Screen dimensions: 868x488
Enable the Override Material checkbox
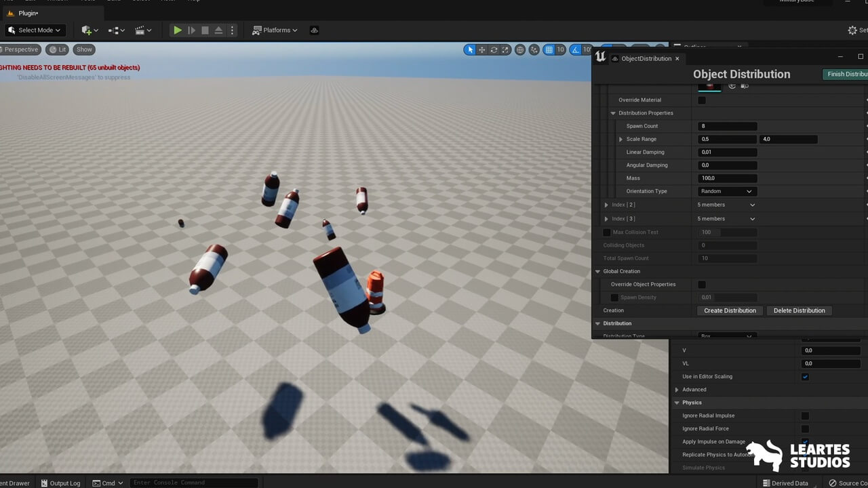pyautogui.click(x=702, y=100)
